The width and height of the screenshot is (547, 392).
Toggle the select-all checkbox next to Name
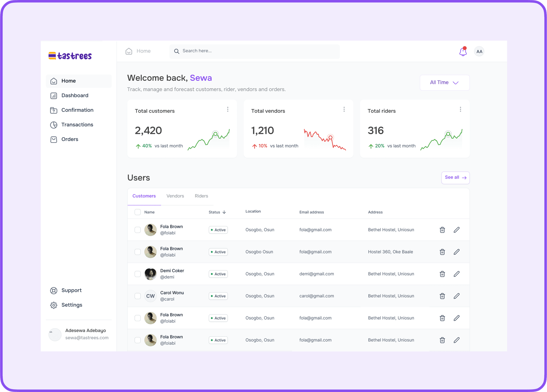[x=138, y=212]
